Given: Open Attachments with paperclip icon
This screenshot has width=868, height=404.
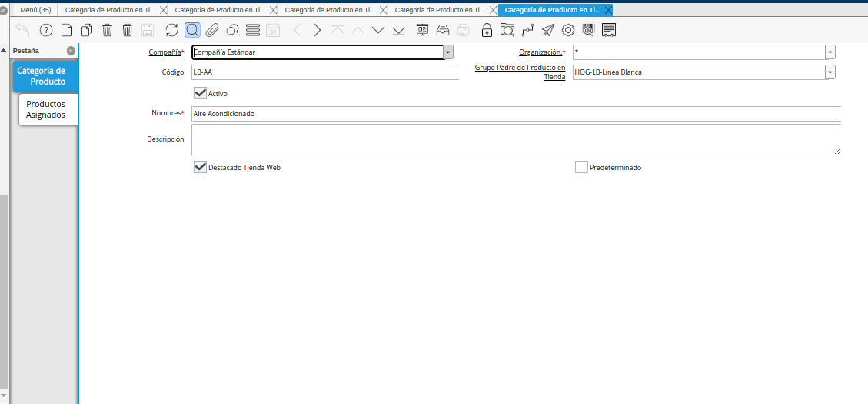Looking at the screenshot, I should pos(212,30).
